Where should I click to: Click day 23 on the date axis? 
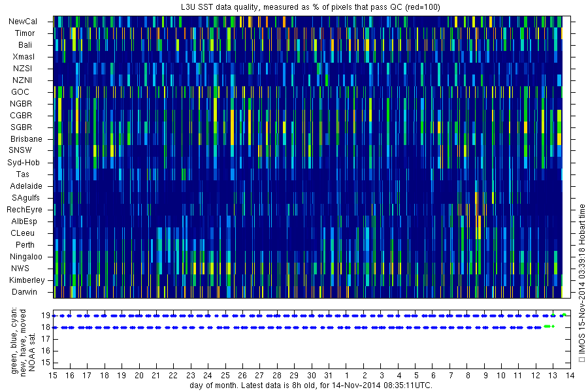(191, 376)
